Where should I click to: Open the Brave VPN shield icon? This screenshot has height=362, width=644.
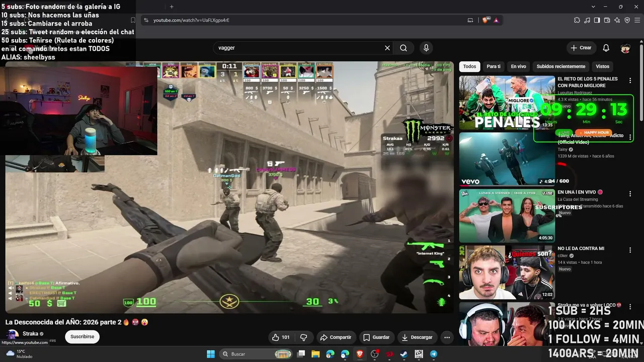[x=627, y=20]
